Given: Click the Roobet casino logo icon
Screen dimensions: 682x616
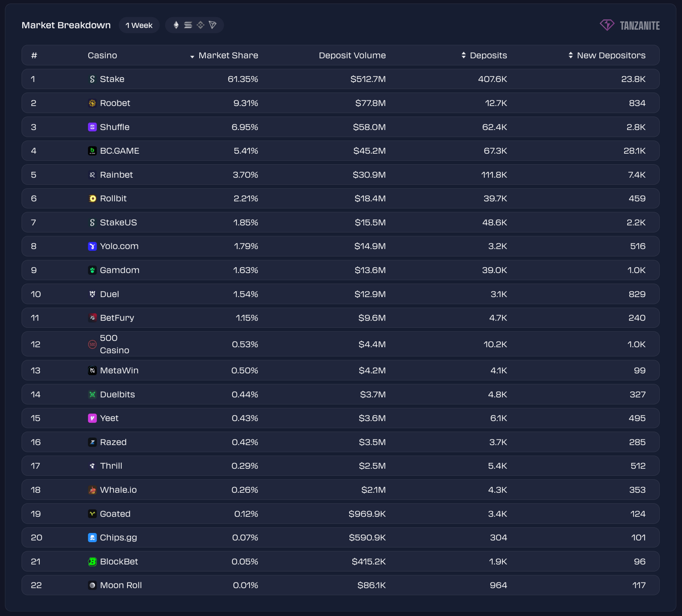Looking at the screenshot, I should tap(92, 103).
